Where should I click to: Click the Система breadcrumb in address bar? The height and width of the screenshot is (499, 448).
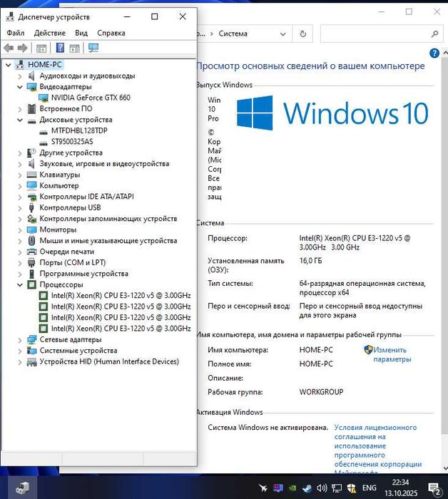233,34
